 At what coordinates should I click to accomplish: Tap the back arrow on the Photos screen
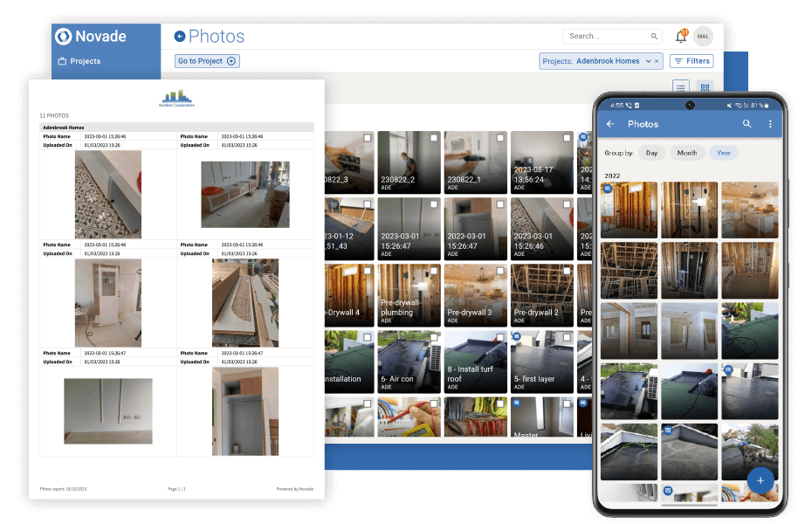click(x=609, y=124)
